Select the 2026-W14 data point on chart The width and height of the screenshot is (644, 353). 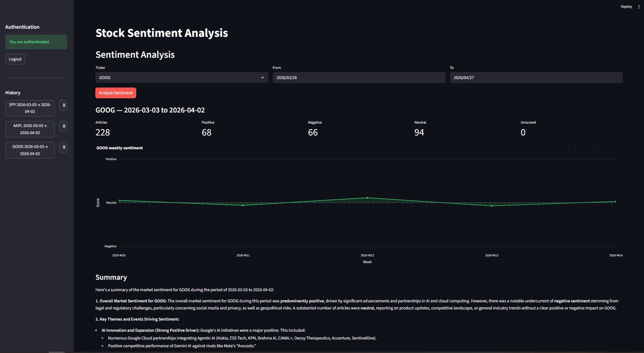click(616, 202)
